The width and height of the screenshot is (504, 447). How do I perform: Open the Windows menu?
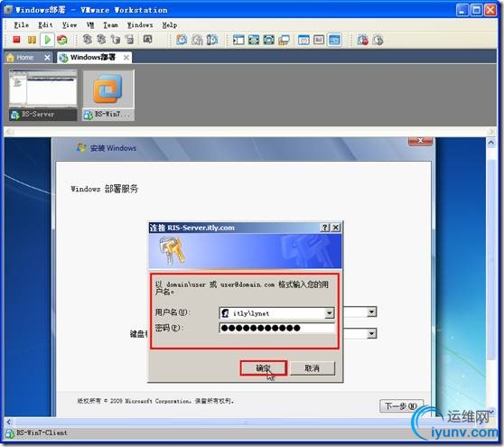coord(140,24)
